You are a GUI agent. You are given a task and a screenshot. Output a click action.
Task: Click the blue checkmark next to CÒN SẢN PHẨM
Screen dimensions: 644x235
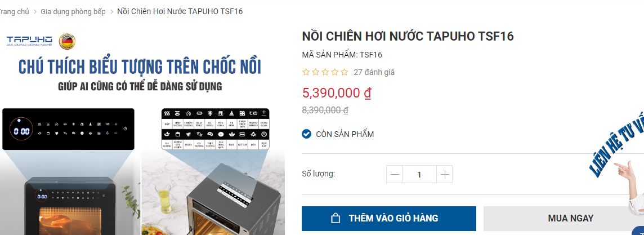coord(306,134)
